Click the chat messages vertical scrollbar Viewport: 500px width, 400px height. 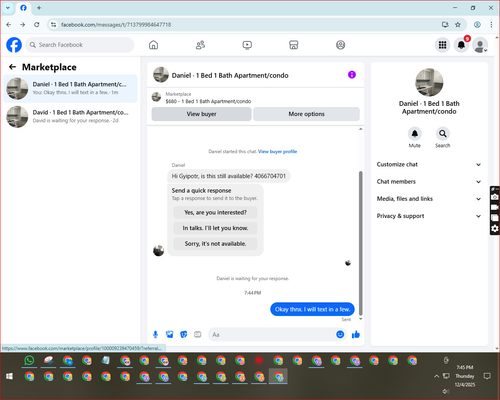(x=360, y=243)
